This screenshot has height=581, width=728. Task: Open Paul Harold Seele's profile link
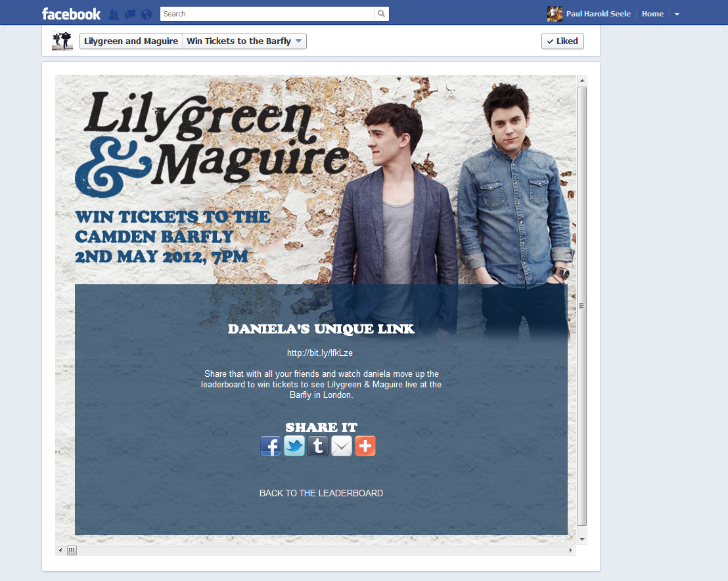click(x=598, y=14)
